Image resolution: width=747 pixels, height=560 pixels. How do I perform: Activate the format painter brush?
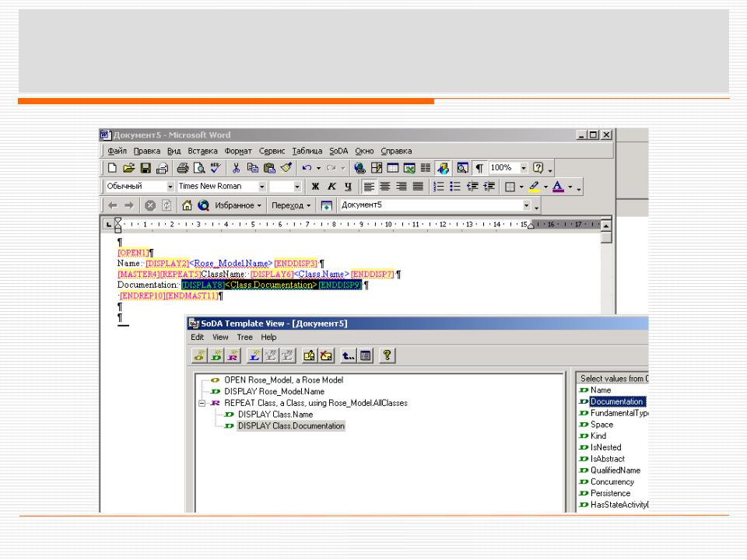tap(286, 168)
